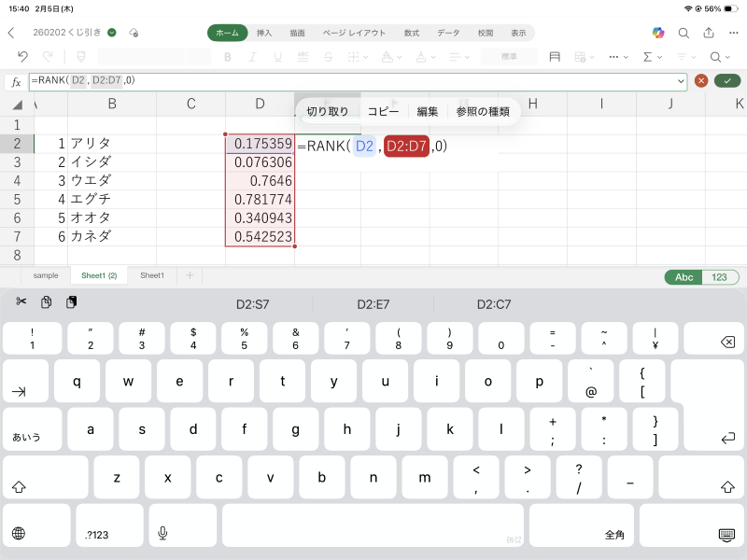The width and height of the screenshot is (747, 560).
Task: Tap cell B4 containing ウエダ
Action: click(x=111, y=180)
